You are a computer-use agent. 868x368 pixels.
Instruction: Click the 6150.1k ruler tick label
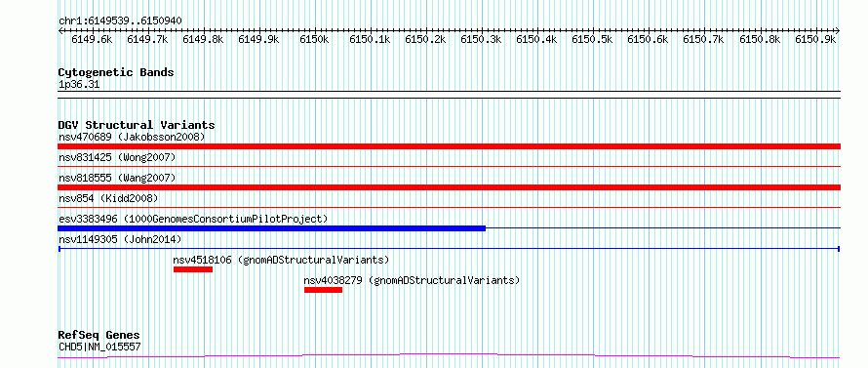pos(371,39)
